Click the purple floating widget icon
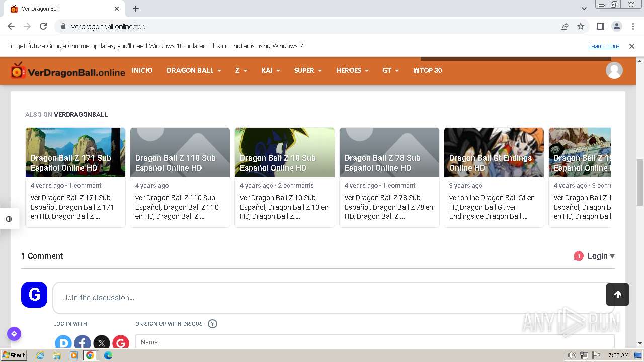644x362 pixels. (14, 333)
